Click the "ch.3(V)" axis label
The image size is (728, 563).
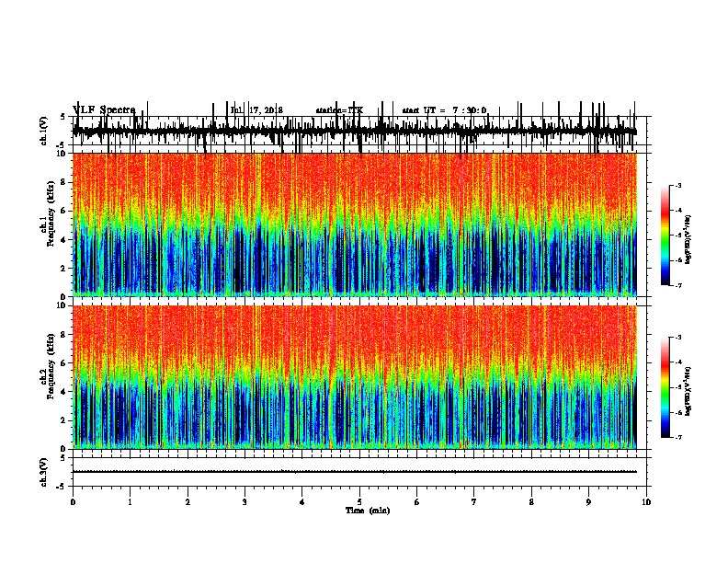[43, 472]
